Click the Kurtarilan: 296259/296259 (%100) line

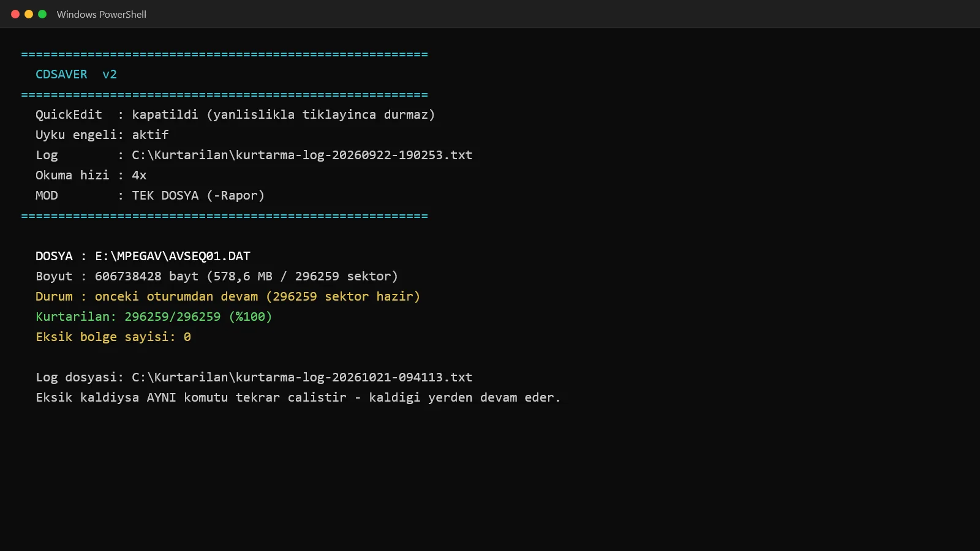point(154,317)
